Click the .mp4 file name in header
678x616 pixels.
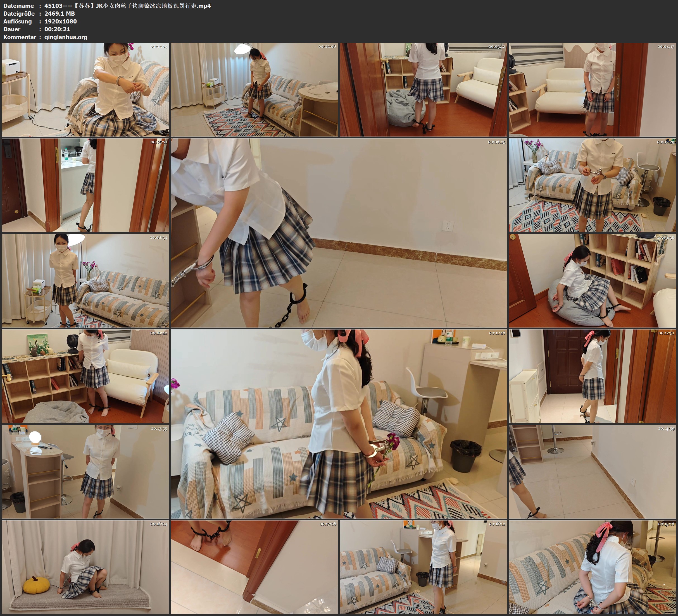click(x=127, y=6)
